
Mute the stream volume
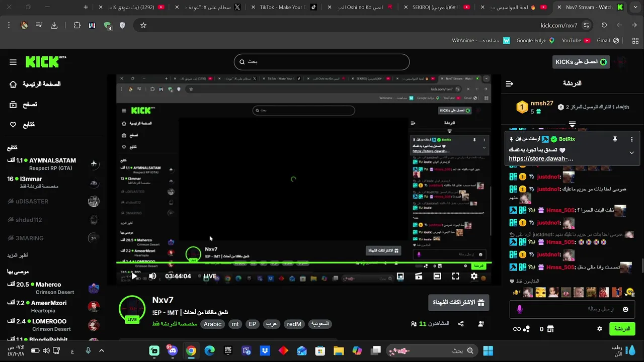(152, 276)
